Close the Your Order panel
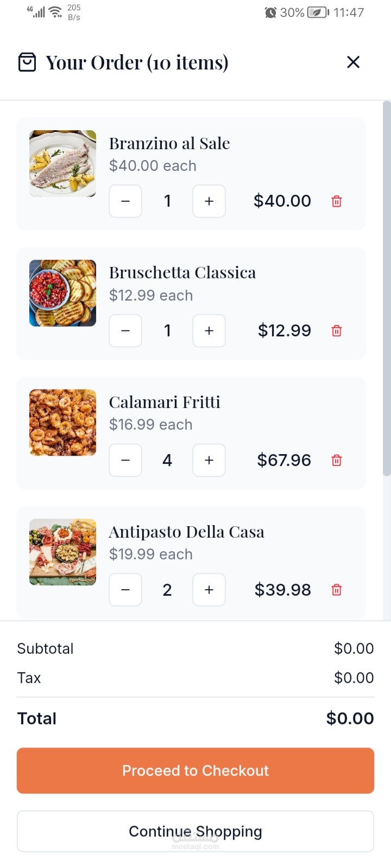Viewport: 391px width, 868px height. coord(354,62)
